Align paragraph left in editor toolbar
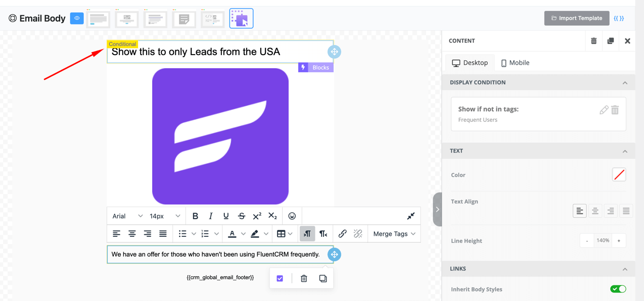Screen dimensions: 644x301 pyautogui.click(x=116, y=234)
